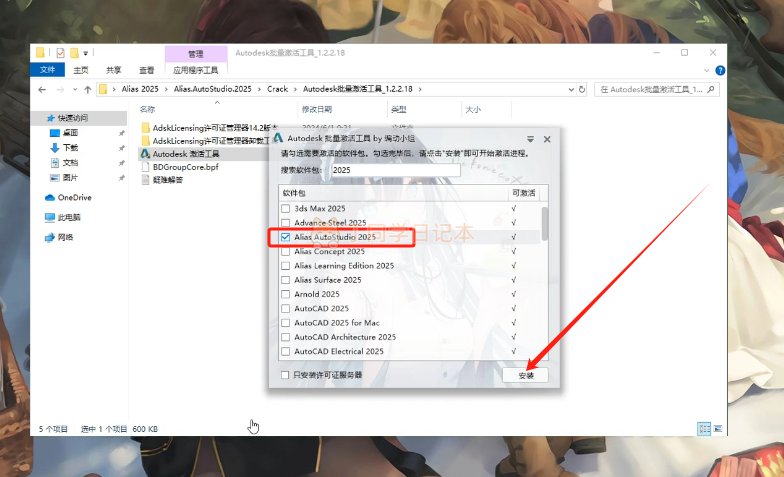The width and height of the screenshot is (784, 477).
Task: Expand the ribbon chevron
Action: point(706,70)
